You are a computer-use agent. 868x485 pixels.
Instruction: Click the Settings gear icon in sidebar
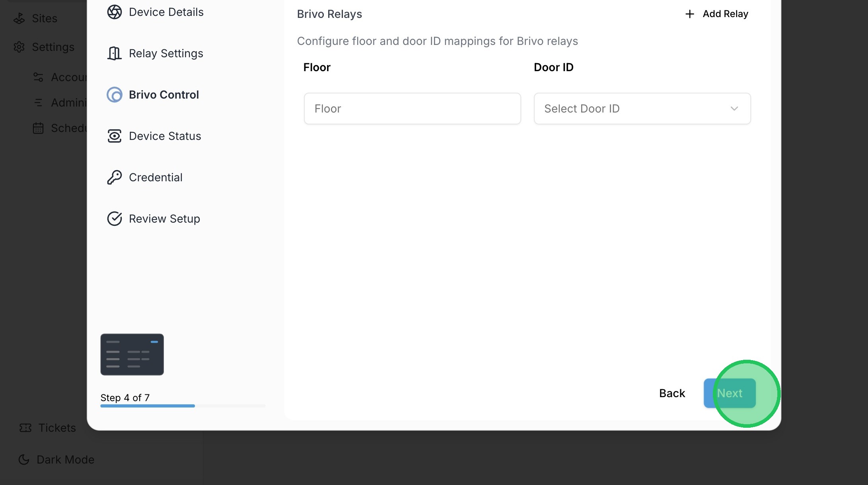click(x=19, y=47)
